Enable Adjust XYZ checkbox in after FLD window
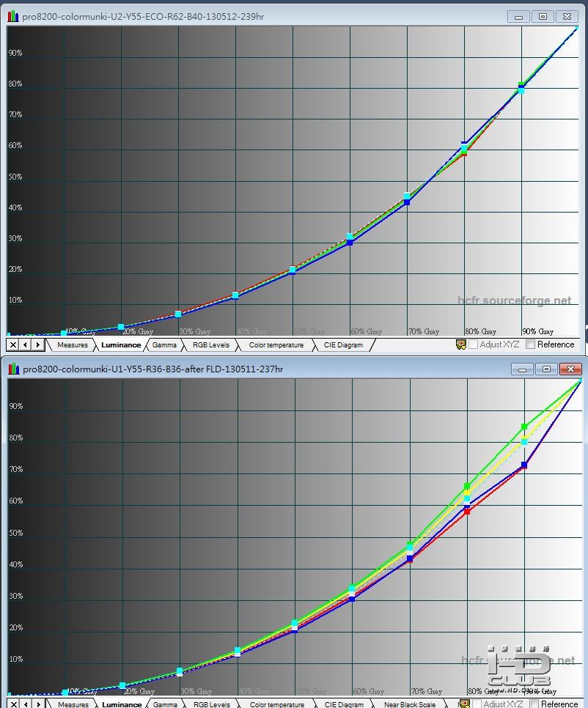Viewport: 588px width, 708px height. (477, 704)
